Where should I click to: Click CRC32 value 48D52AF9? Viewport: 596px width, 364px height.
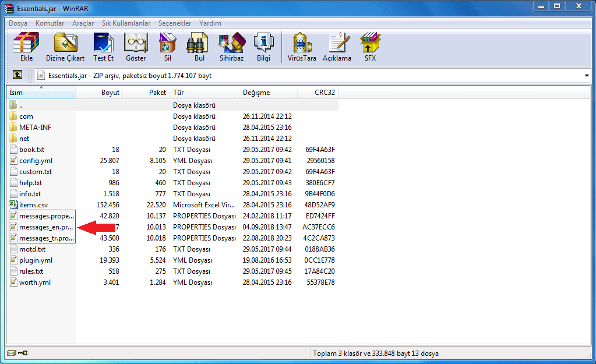[319, 205]
